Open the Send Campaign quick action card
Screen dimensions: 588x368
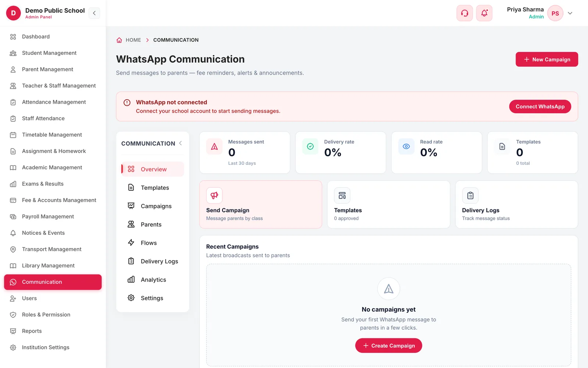pyautogui.click(x=261, y=204)
